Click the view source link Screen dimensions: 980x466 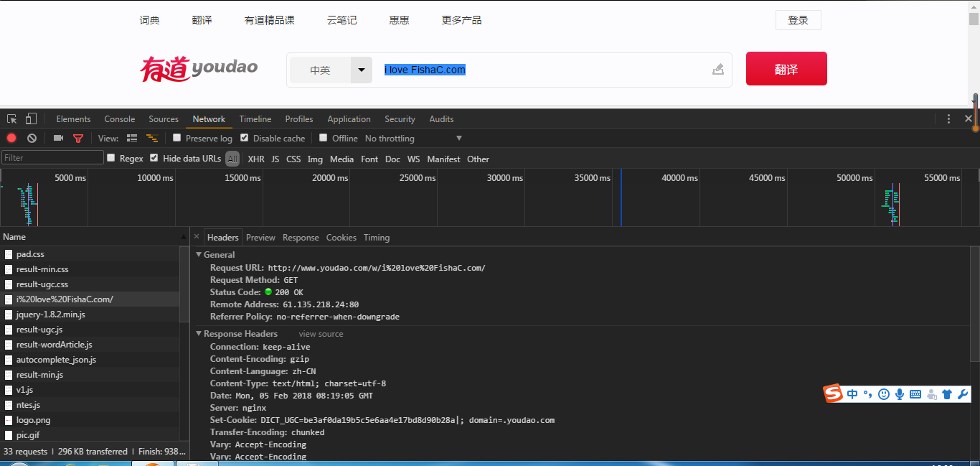(321, 334)
